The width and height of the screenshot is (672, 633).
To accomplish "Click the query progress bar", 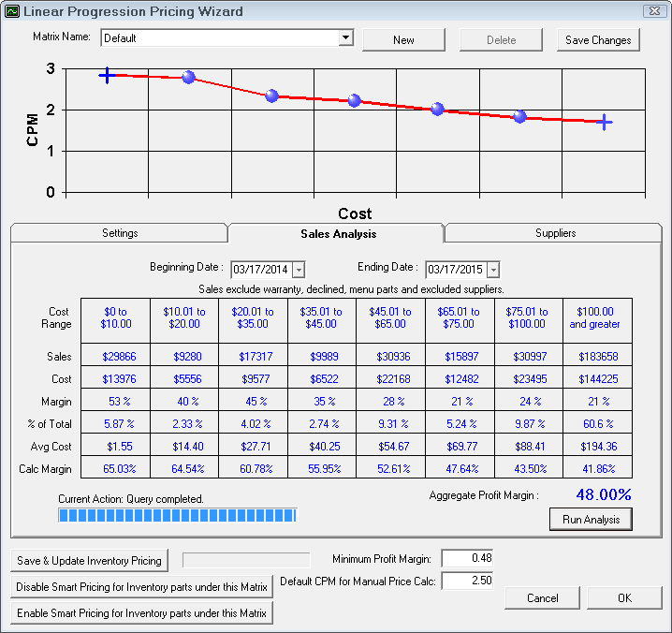I will coord(177,515).
